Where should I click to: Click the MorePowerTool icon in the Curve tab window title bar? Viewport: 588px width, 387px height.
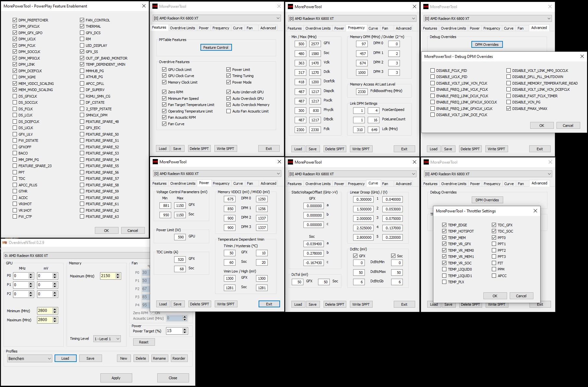coord(290,162)
